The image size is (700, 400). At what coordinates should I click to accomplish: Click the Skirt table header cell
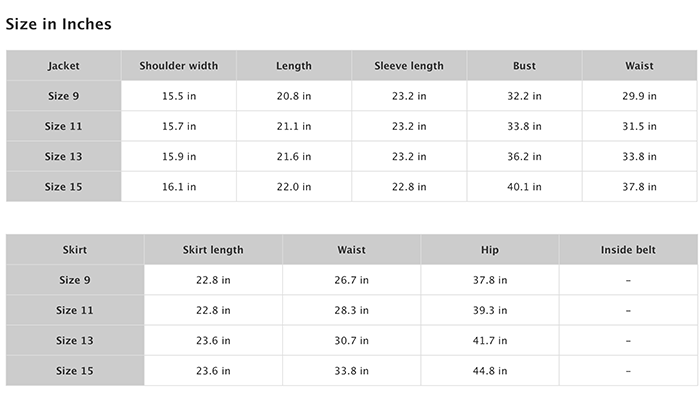[x=75, y=250]
